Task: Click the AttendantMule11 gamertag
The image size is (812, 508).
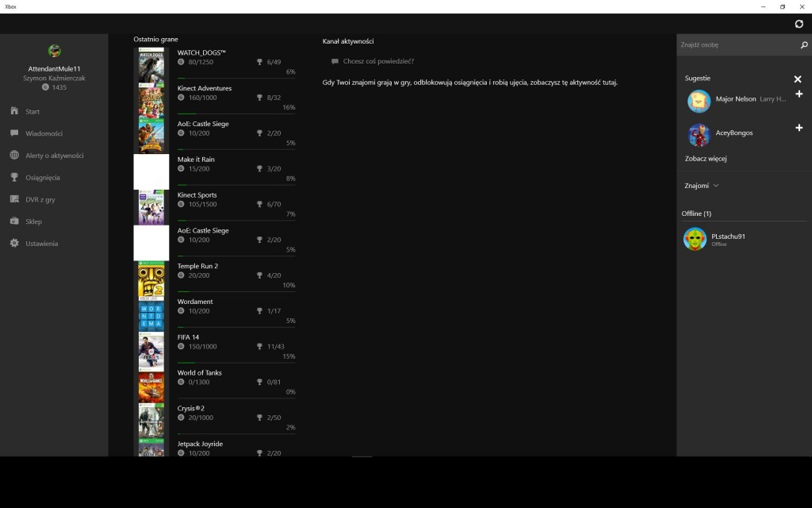Action: [x=55, y=69]
